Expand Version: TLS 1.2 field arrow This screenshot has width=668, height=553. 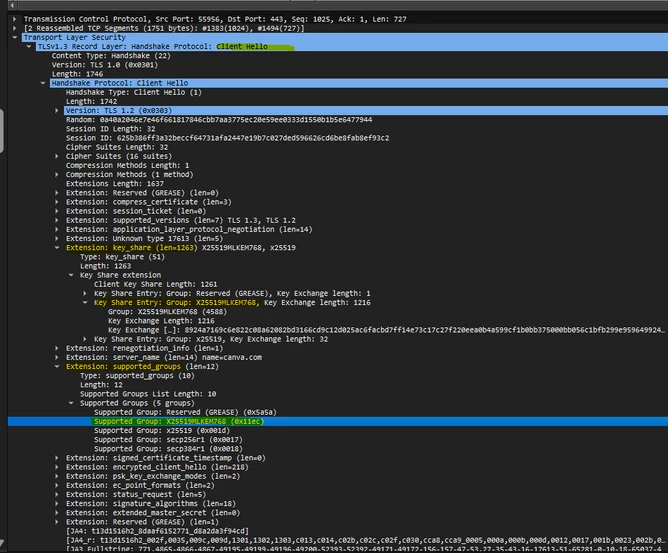57,110
